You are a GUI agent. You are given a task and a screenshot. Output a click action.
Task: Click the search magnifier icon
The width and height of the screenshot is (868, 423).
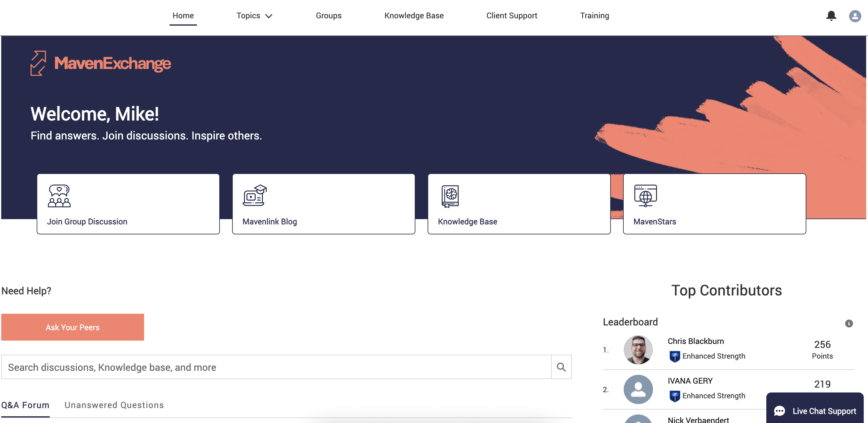(561, 367)
